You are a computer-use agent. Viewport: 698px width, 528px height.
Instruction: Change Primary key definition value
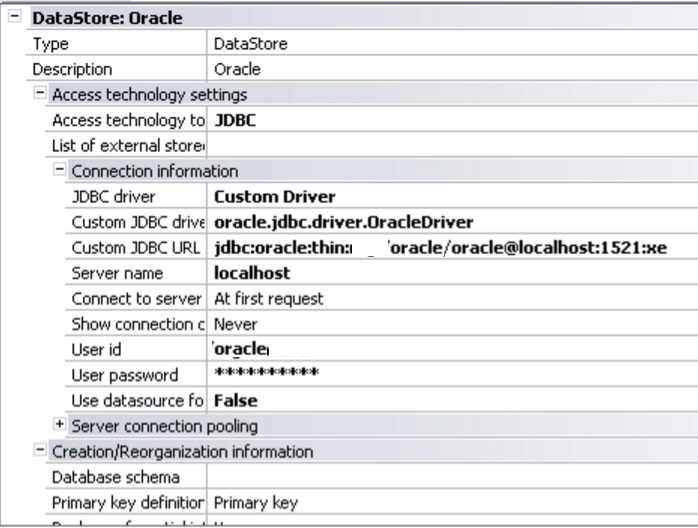click(256, 503)
